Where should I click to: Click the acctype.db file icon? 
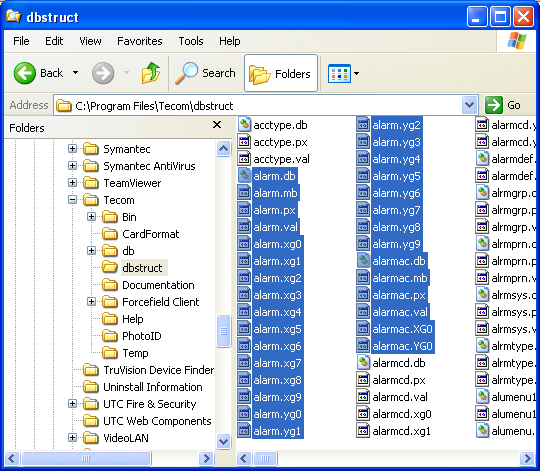pyautogui.click(x=244, y=125)
